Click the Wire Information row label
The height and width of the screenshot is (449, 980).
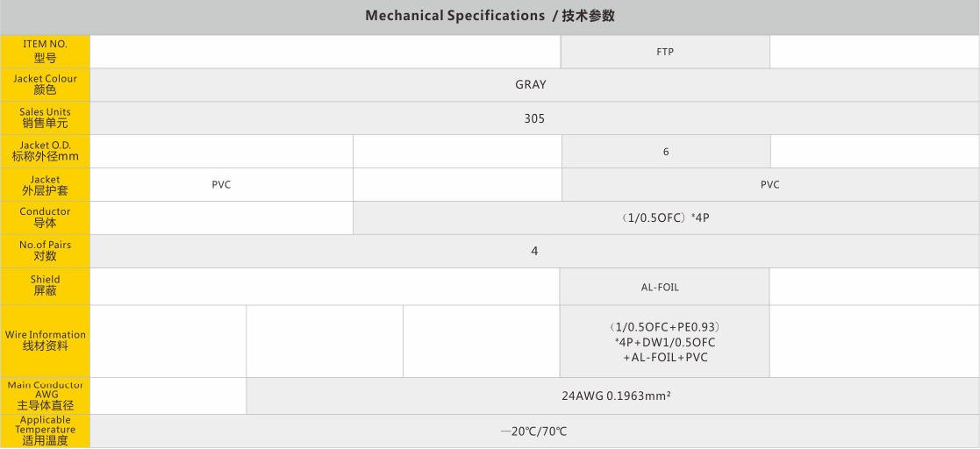[x=45, y=340]
